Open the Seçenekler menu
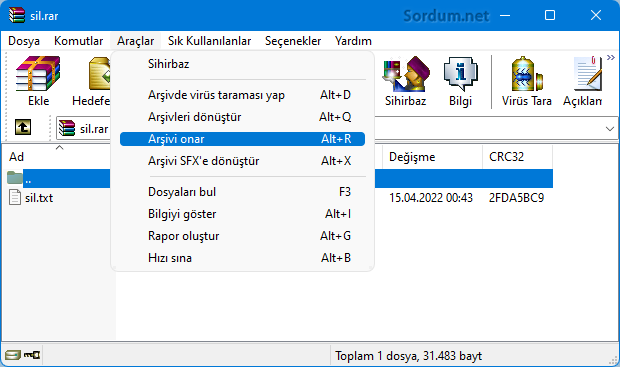This screenshot has width=620, height=367. [293, 41]
